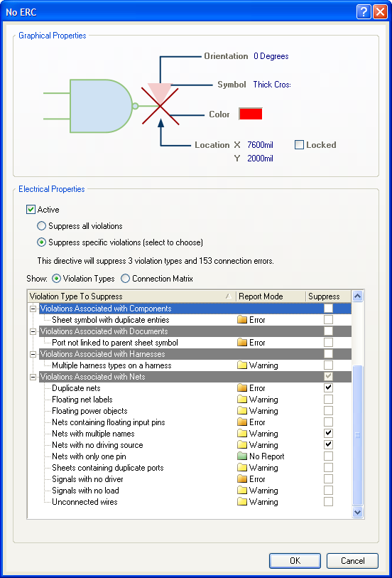Click the Warning folder icon for Sheets containing duplicate ports

coord(242,467)
